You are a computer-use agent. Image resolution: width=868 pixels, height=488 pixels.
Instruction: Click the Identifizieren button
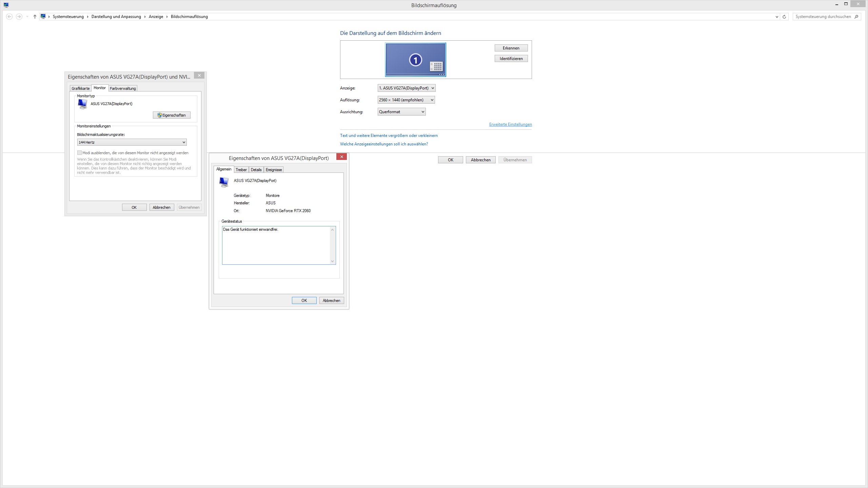click(511, 59)
